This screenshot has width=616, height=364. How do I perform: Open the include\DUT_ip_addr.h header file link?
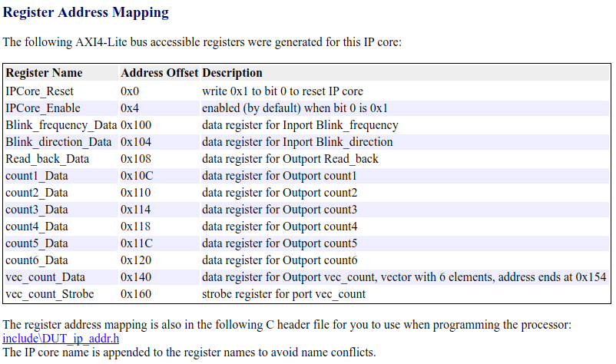pyautogui.click(x=61, y=339)
